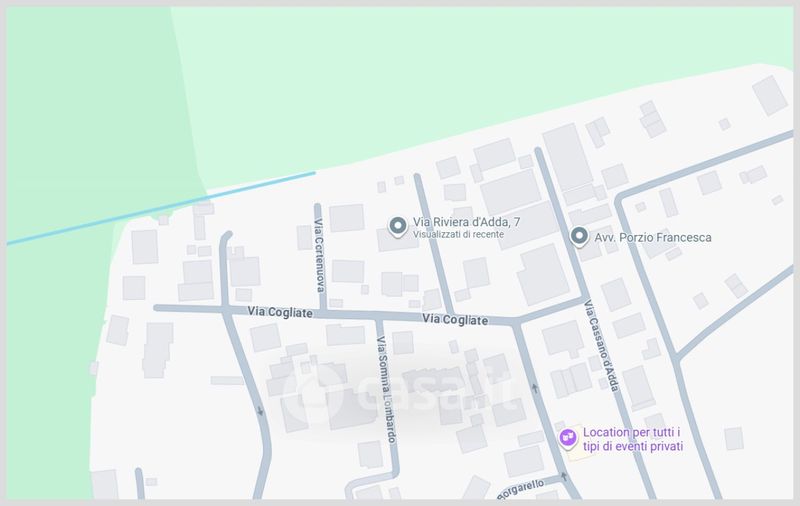Image resolution: width=800 pixels, height=506 pixels.
Task: Click the leftmost Via Cogliate street label
Action: point(279,313)
